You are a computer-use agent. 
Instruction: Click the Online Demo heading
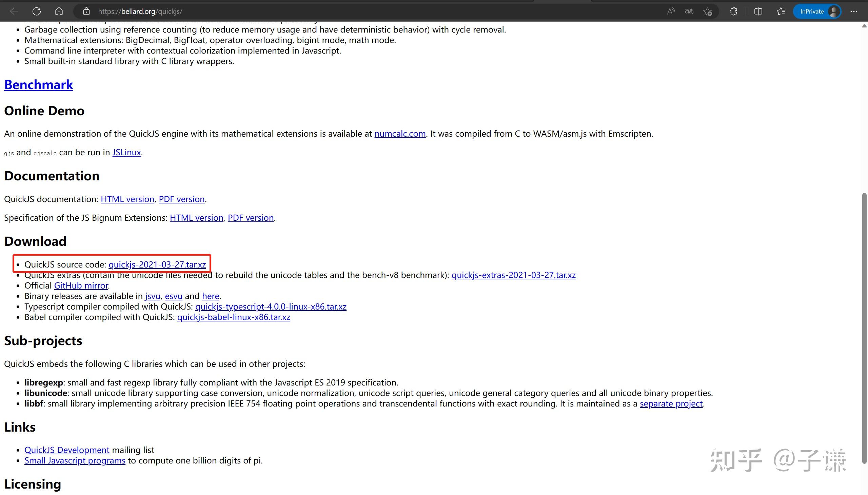click(x=44, y=111)
